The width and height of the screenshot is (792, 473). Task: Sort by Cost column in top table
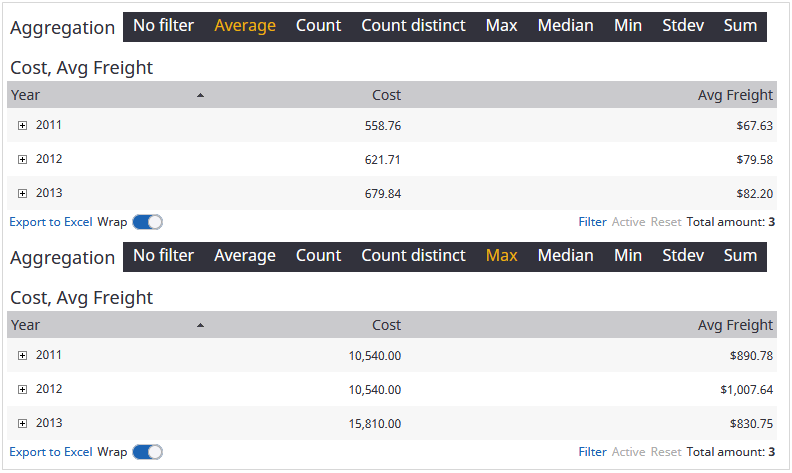pyautogui.click(x=386, y=96)
